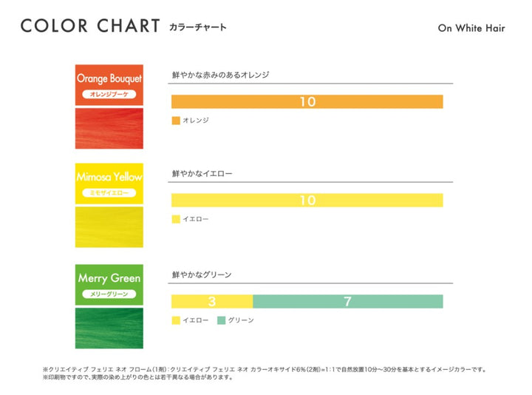
Task: Click the メリーグリーン pill label
Action: click(109, 294)
